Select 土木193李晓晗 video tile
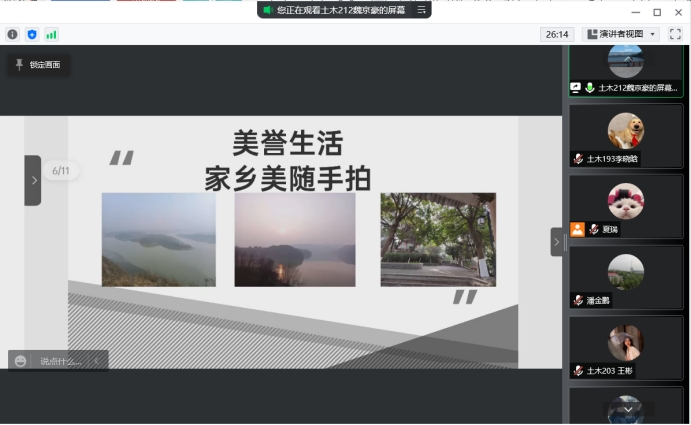 (x=626, y=136)
